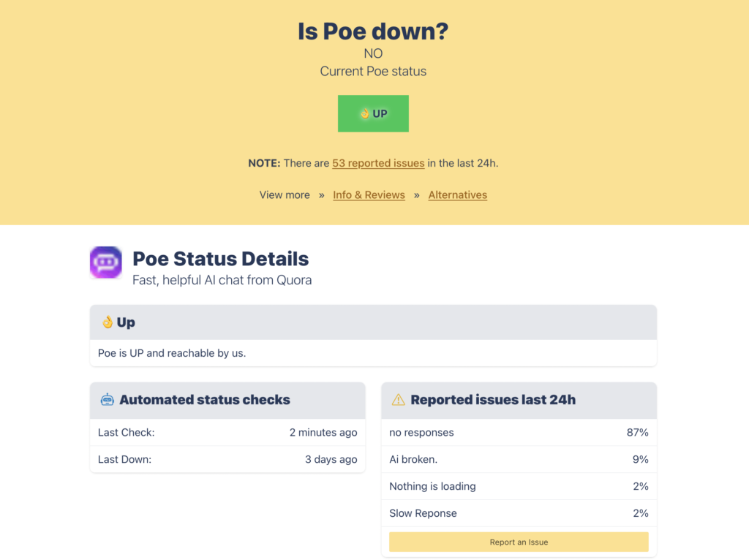Screen dimensions: 749x560
Task: Click the robot icon beside Automated status checks
Action: pos(107,400)
